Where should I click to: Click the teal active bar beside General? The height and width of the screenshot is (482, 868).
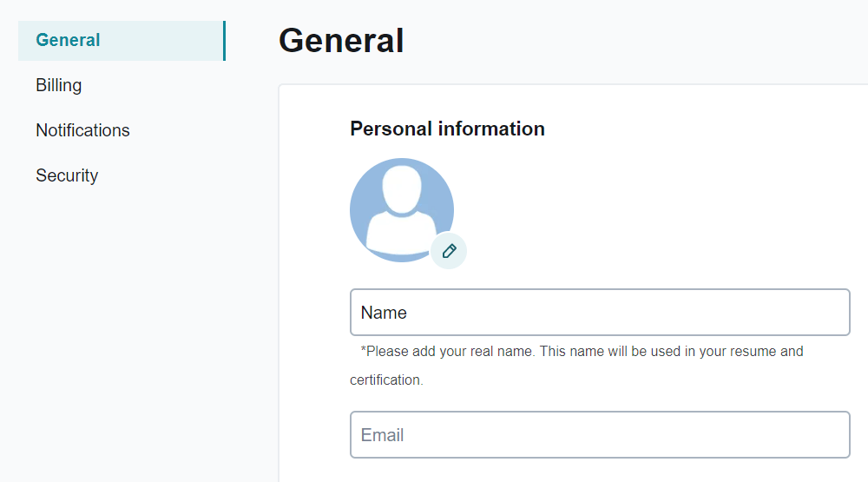tap(224, 41)
